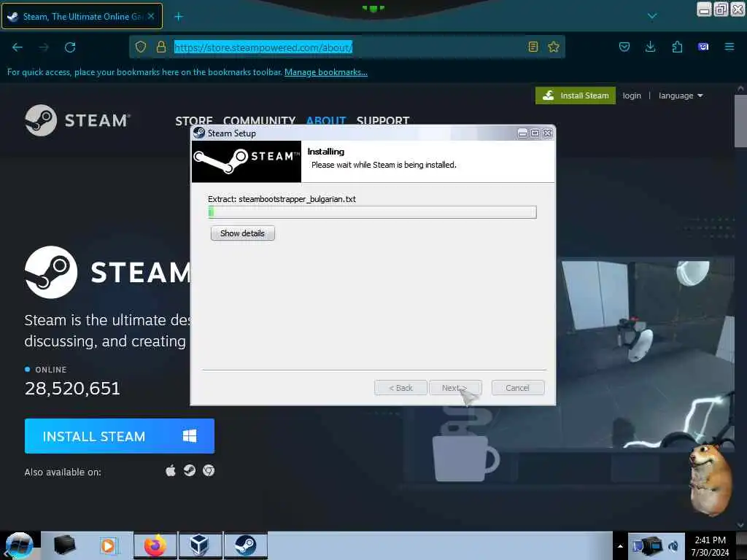Select the SteamOS download icon
747x560 pixels.
[190, 471]
